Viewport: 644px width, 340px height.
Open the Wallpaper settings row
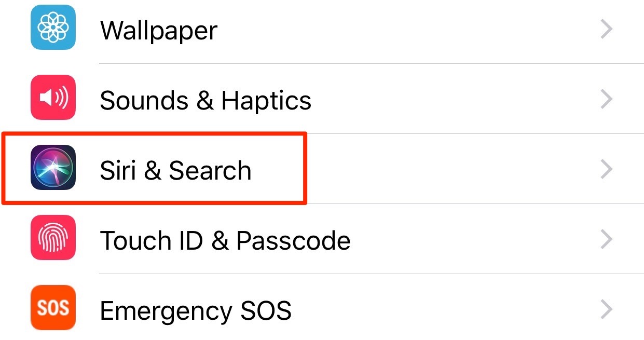point(322,30)
